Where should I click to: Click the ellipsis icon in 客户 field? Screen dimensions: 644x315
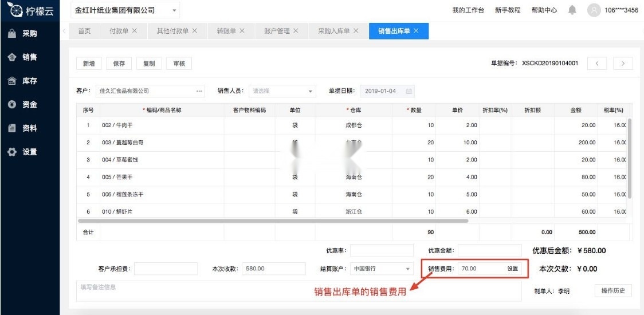click(x=199, y=91)
